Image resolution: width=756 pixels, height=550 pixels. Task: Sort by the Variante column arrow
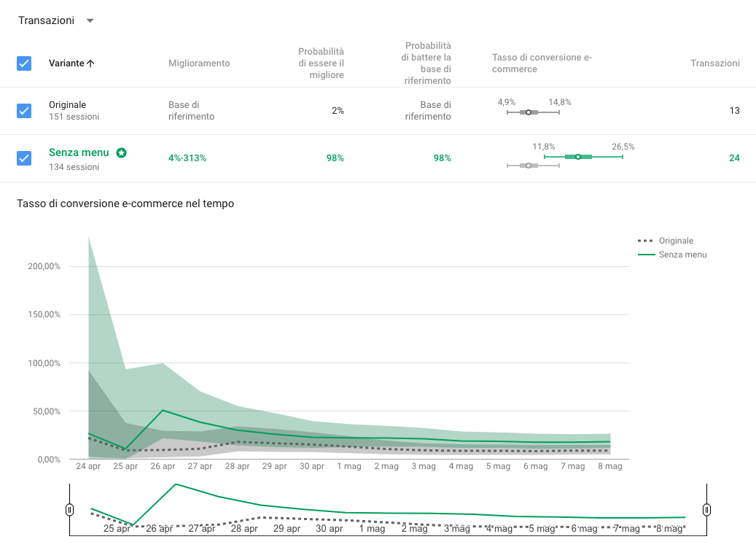[90, 63]
